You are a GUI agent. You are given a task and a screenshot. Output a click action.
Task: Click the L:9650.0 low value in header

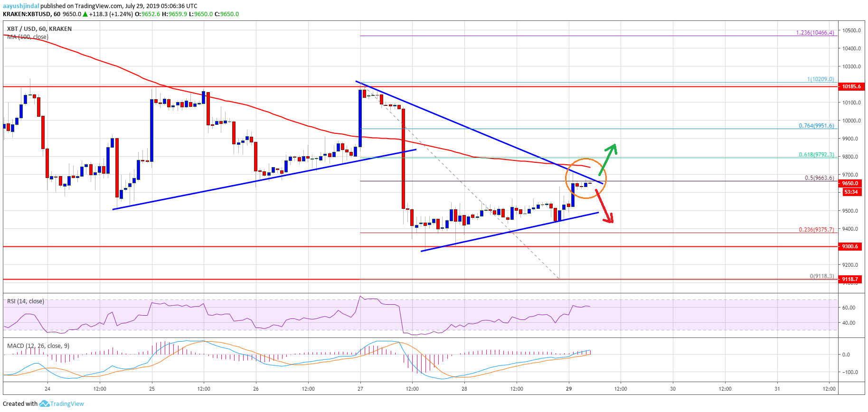point(201,14)
